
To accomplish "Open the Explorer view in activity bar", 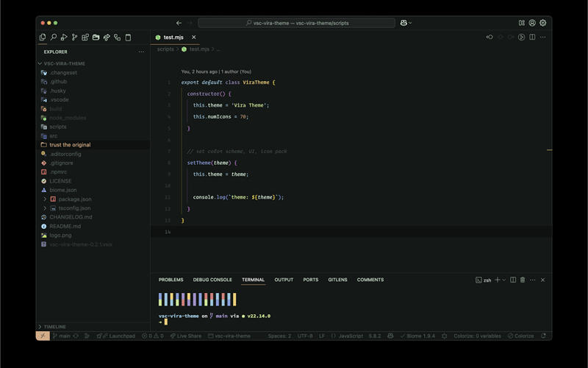I will 43,38.
